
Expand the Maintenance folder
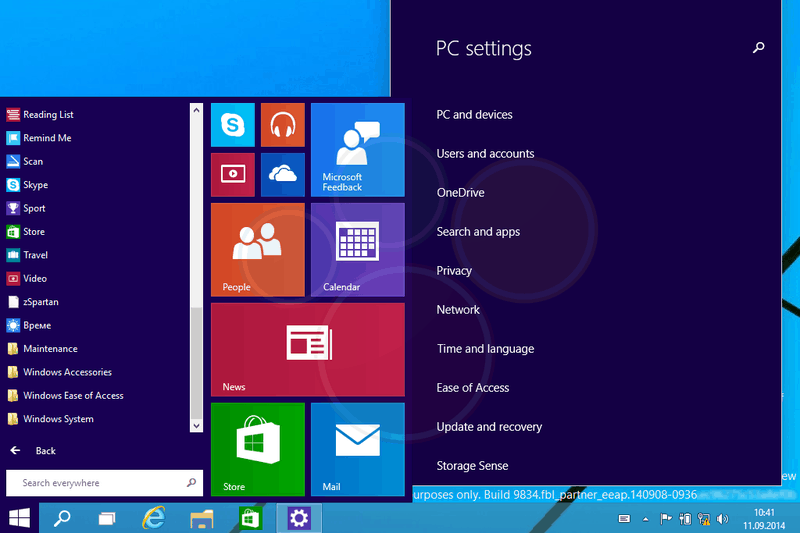[x=50, y=349]
